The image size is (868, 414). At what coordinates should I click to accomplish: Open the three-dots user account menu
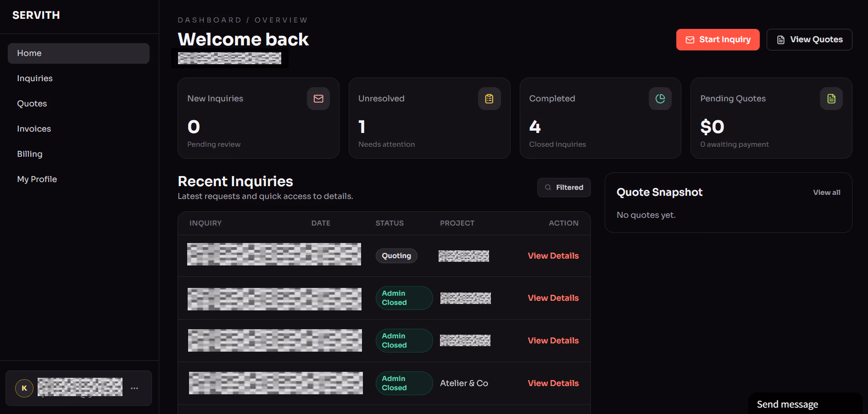[134, 388]
